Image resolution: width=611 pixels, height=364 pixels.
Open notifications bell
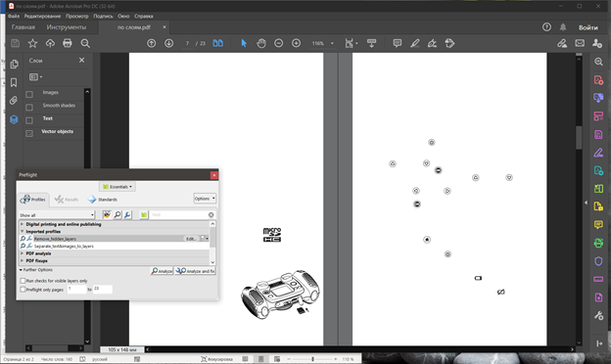[563, 27]
